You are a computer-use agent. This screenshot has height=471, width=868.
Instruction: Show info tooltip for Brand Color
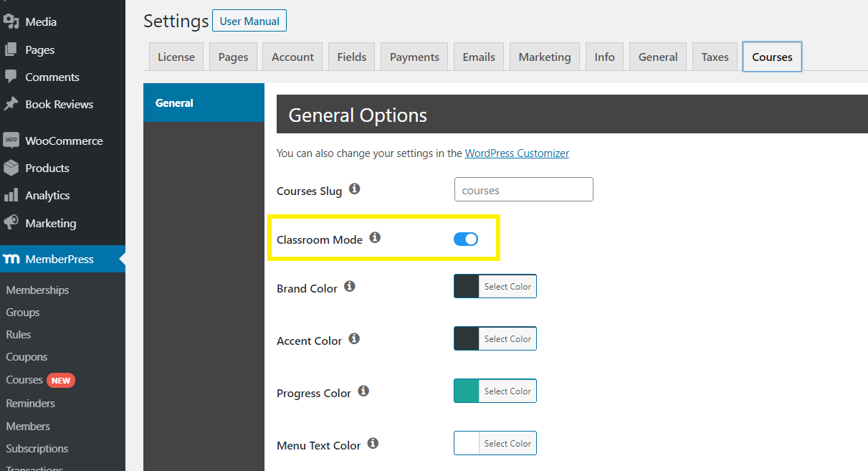point(350,286)
